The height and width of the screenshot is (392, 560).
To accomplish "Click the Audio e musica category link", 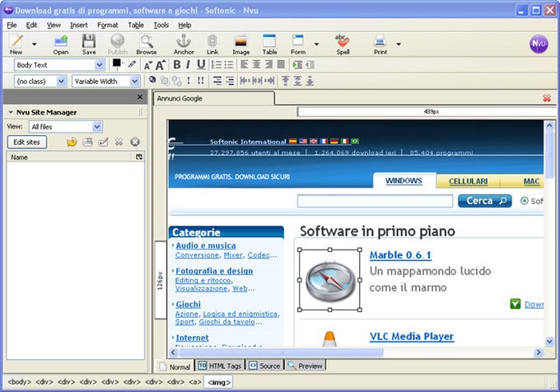I will click(x=206, y=245).
